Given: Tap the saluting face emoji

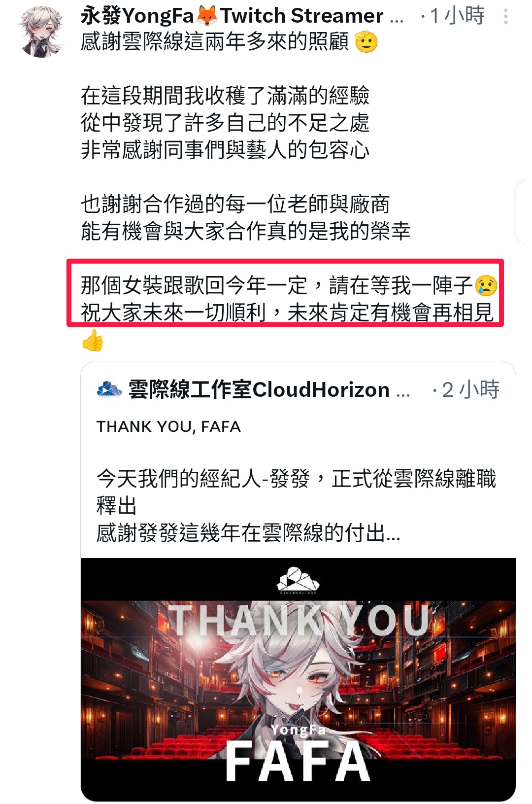Looking at the screenshot, I should point(366,42).
